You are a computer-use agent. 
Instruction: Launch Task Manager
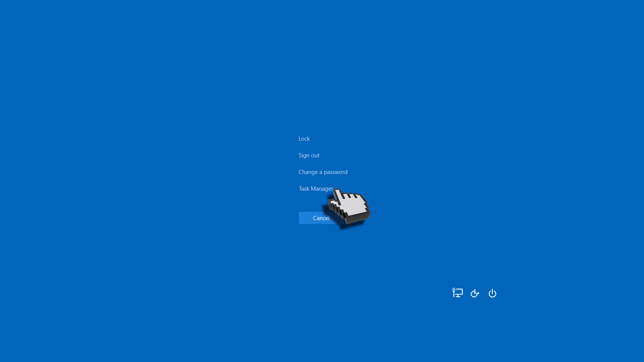(315, 189)
